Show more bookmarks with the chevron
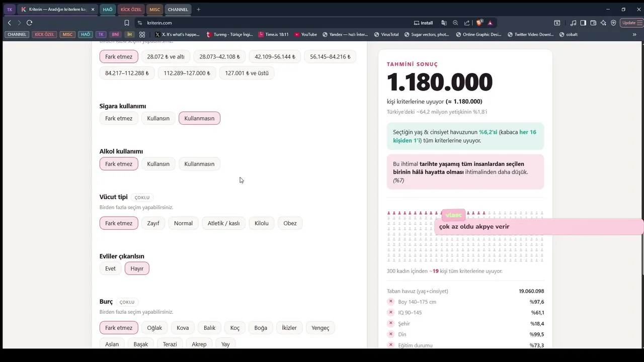Viewport: 644px width, 362px height. [634, 35]
